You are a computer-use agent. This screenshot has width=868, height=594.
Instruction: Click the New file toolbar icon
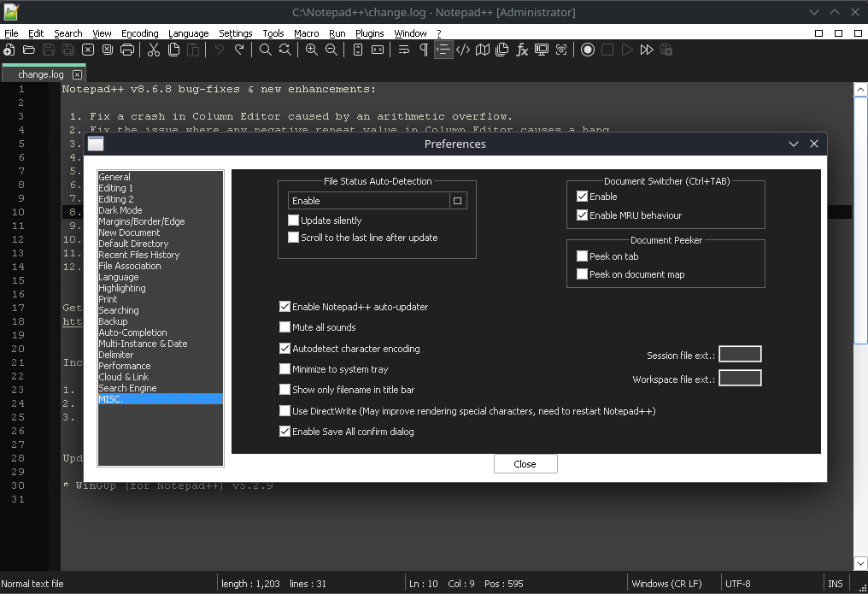9,50
